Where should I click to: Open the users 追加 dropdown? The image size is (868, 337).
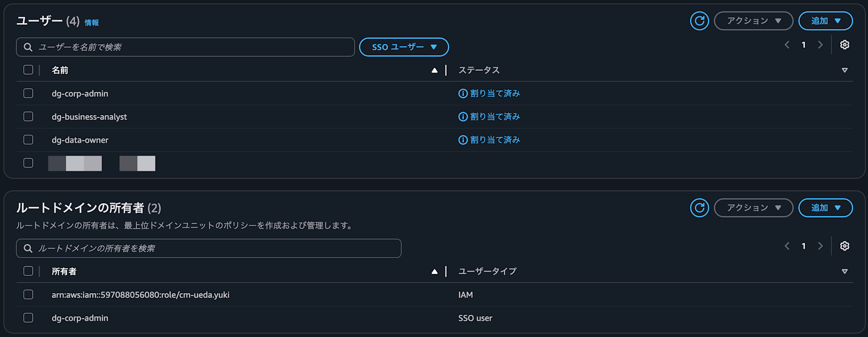coord(825,21)
